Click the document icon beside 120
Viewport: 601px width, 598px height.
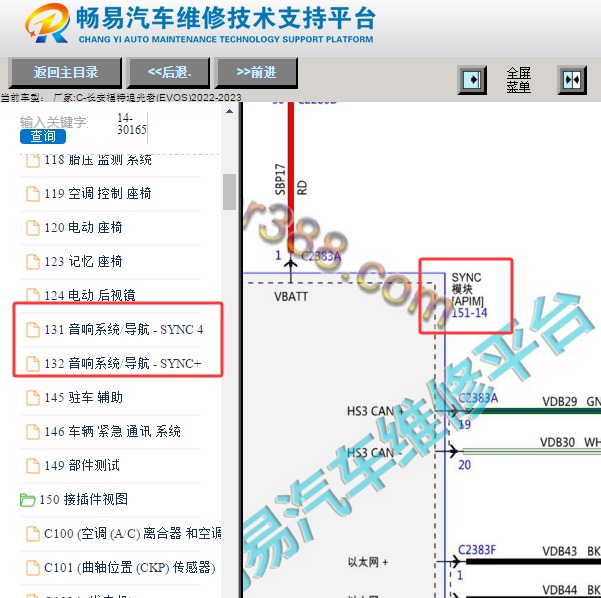33,228
